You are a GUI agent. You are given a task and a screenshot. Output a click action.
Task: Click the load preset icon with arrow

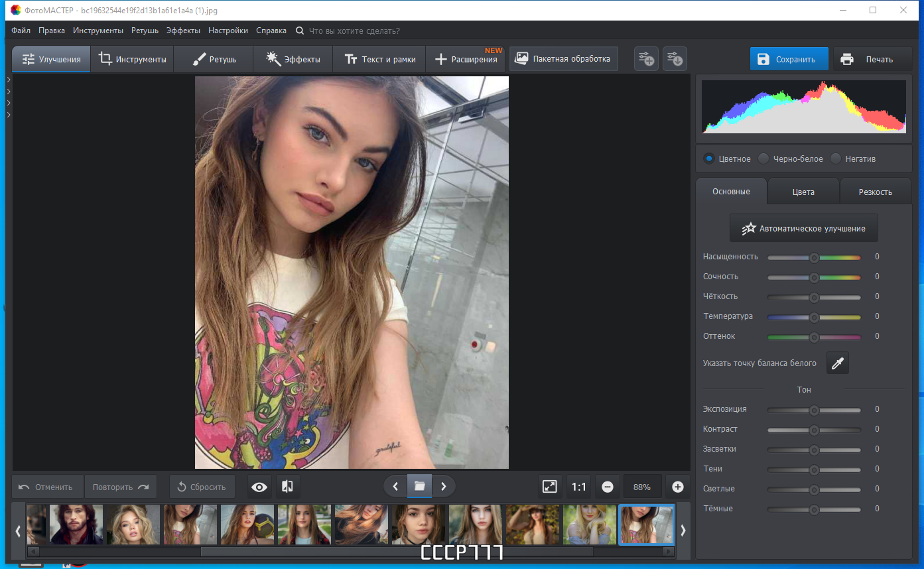pos(675,59)
